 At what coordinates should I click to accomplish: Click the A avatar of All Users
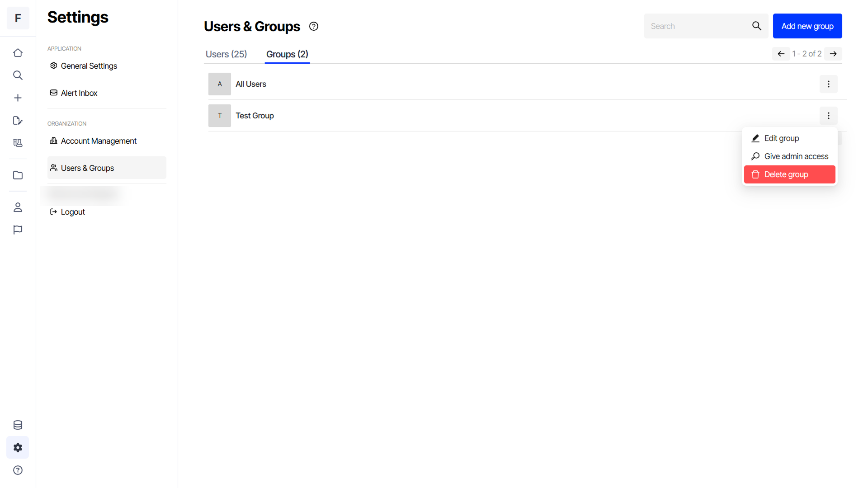coord(220,84)
